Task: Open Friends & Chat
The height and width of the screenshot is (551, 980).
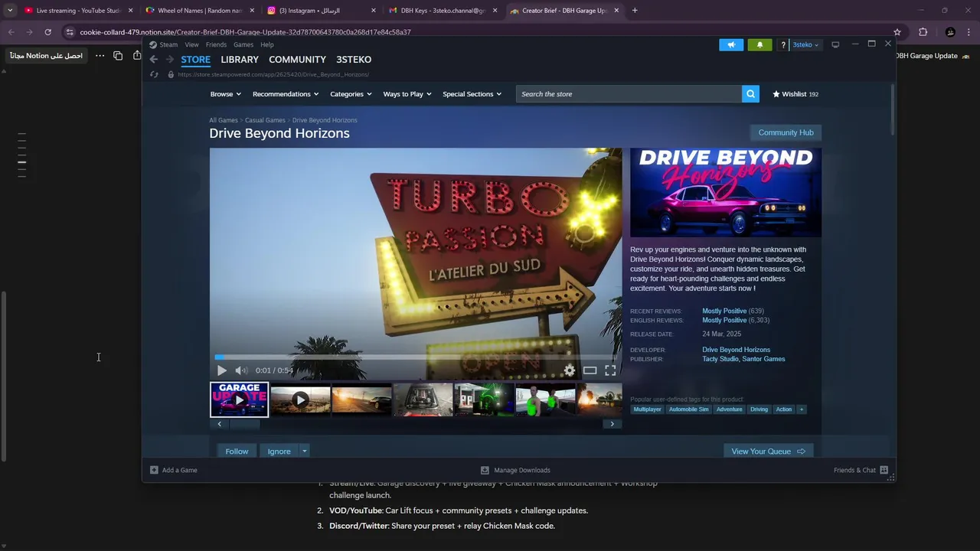Action: [x=861, y=470]
